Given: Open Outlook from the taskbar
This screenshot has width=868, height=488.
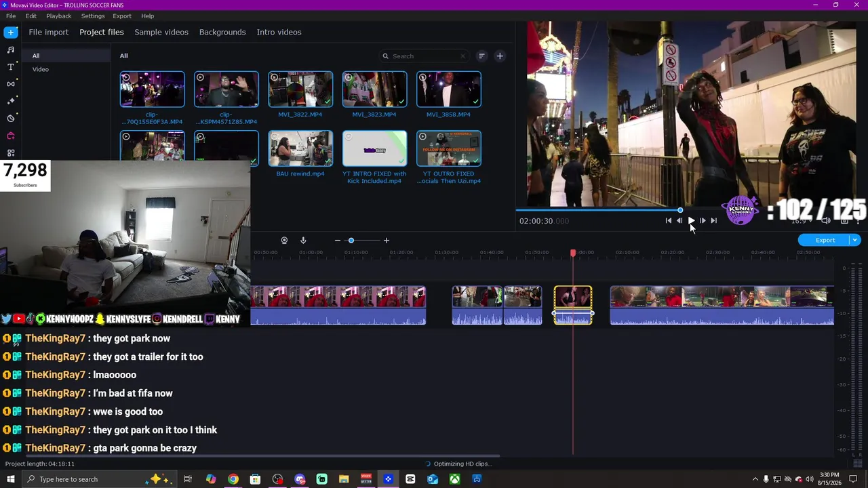Looking at the screenshot, I should 433,479.
